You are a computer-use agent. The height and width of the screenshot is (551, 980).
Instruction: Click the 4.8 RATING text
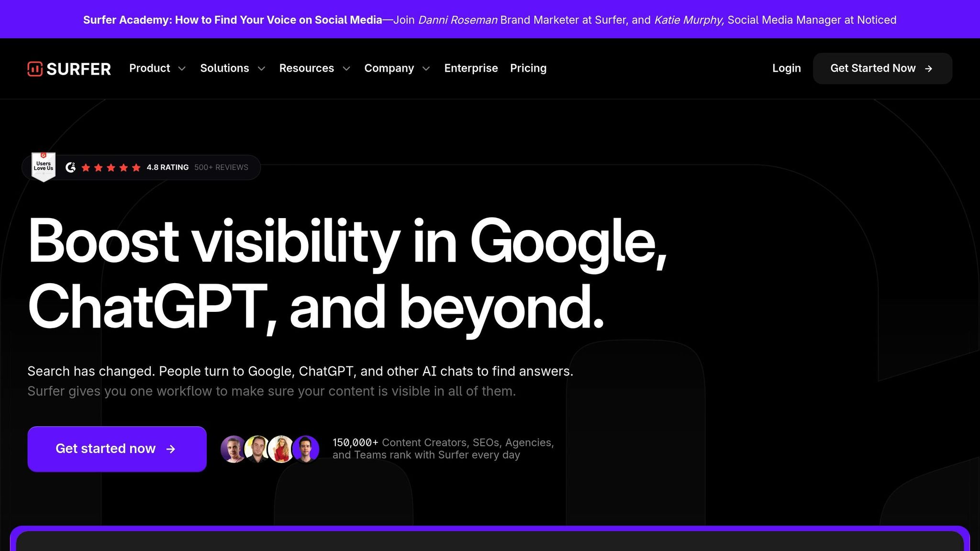pos(167,167)
